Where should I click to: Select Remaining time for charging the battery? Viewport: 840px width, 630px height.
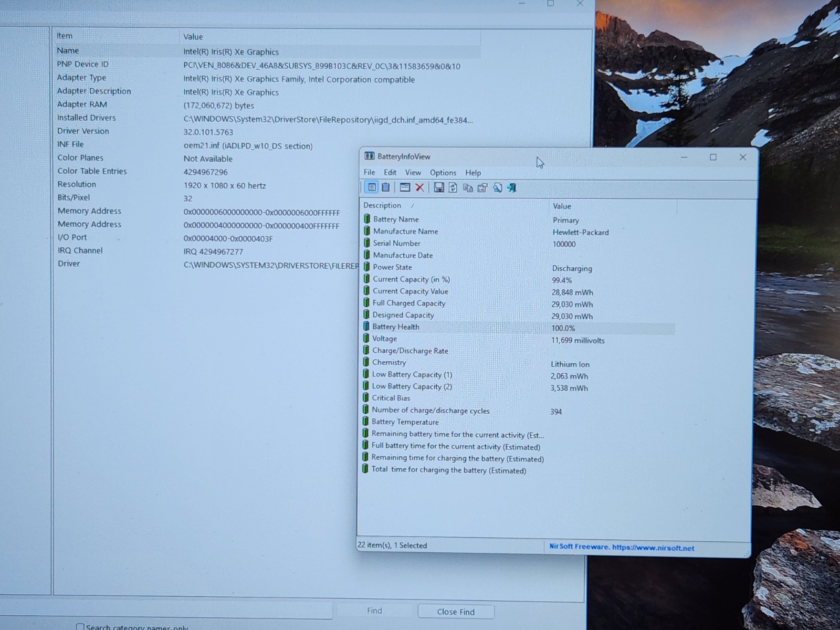point(518,458)
